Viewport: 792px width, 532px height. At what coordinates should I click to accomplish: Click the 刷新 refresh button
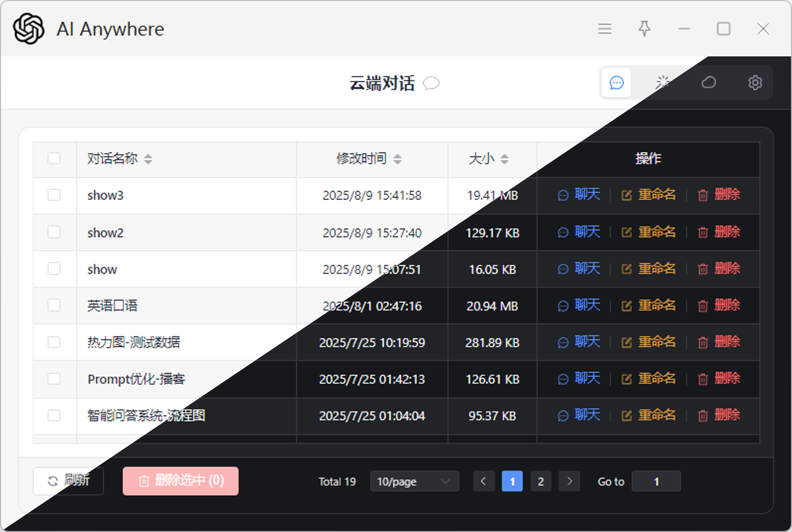pos(68,481)
